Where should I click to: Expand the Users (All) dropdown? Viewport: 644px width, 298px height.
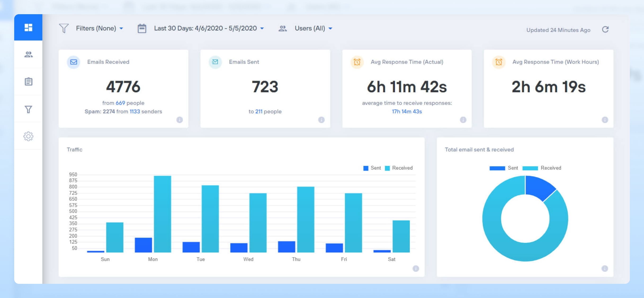tap(313, 28)
